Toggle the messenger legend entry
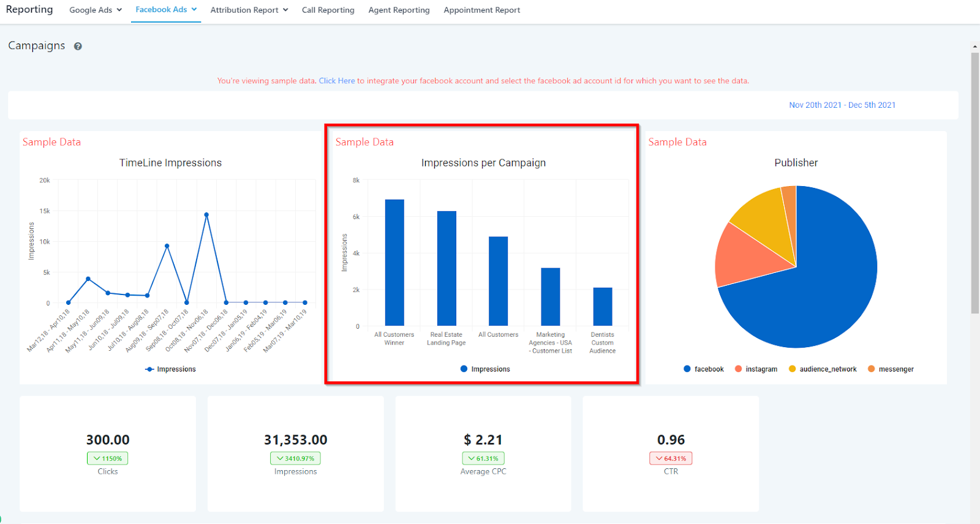Image resolution: width=980 pixels, height=524 pixels. [891, 369]
